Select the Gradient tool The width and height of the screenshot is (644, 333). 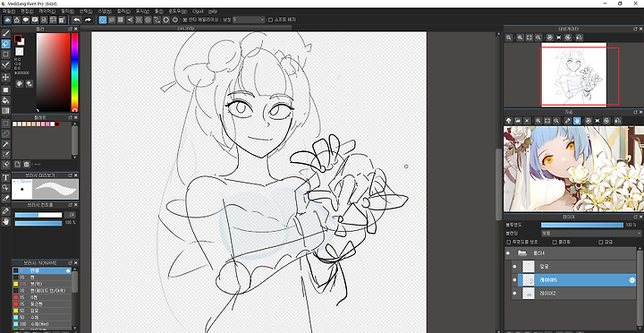click(5, 111)
